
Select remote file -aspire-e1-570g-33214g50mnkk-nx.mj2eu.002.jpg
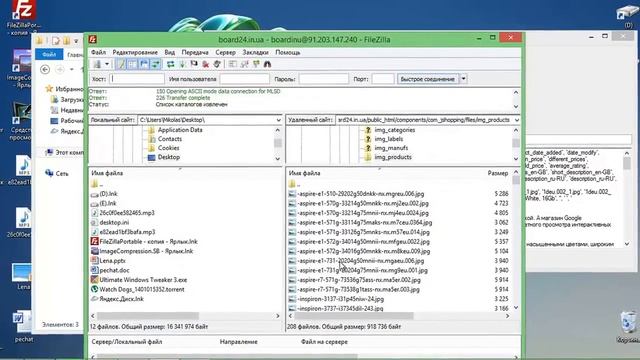pyautogui.click(x=363, y=203)
